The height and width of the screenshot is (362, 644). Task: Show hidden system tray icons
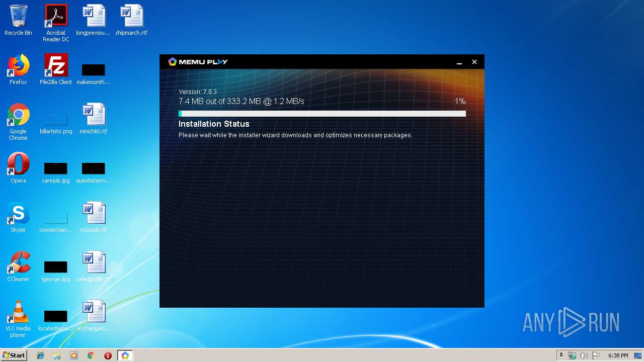tap(561, 355)
